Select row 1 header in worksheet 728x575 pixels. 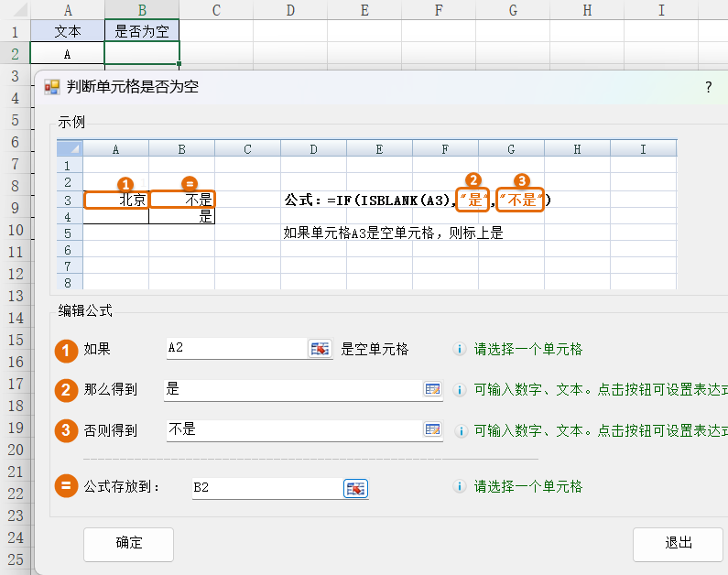[15, 31]
